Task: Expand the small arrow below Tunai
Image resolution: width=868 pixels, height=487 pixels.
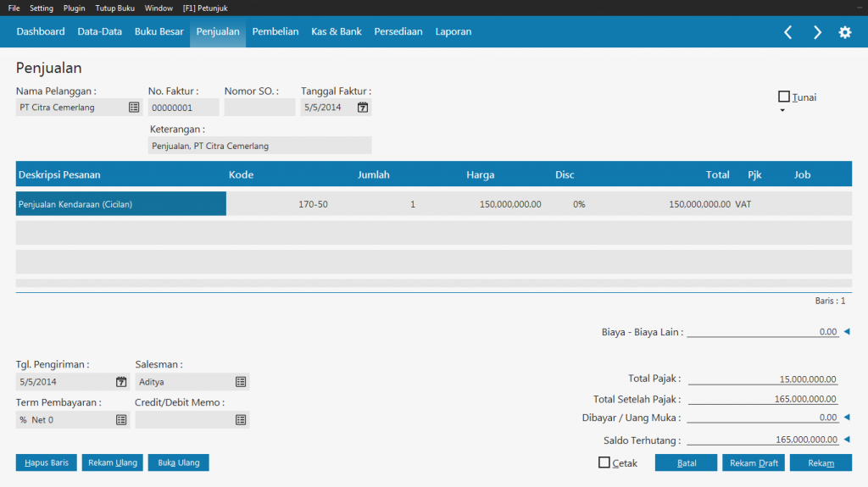Action: click(782, 111)
